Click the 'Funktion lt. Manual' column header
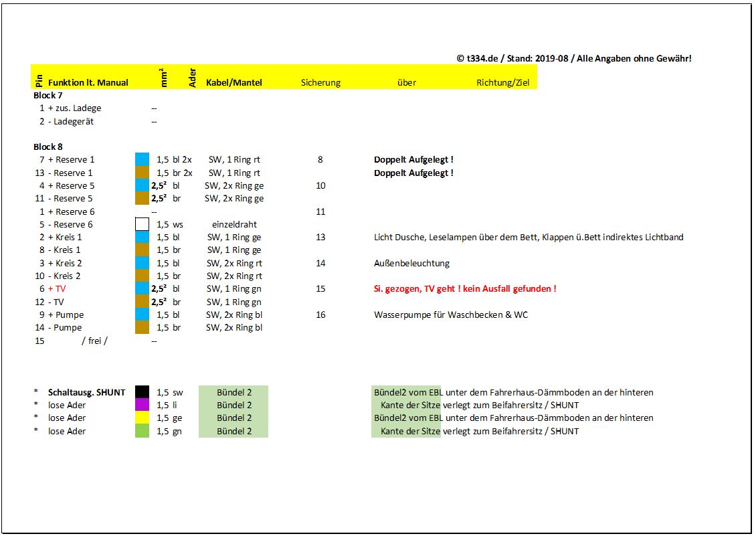The image size is (756, 536). (88, 82)
